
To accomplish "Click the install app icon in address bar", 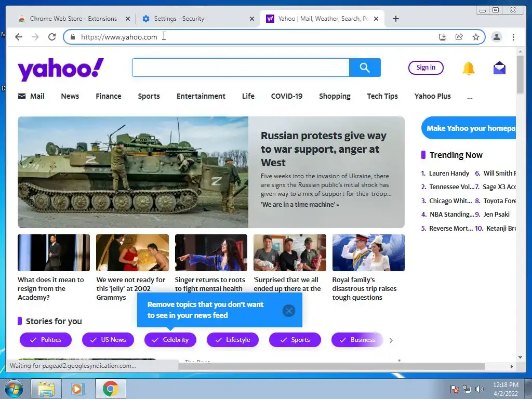I will [443, 37].
